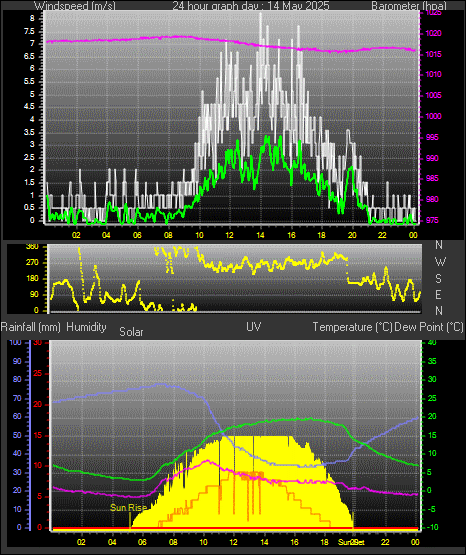Click green '-5' on the temperature axis

coord(432,509)
